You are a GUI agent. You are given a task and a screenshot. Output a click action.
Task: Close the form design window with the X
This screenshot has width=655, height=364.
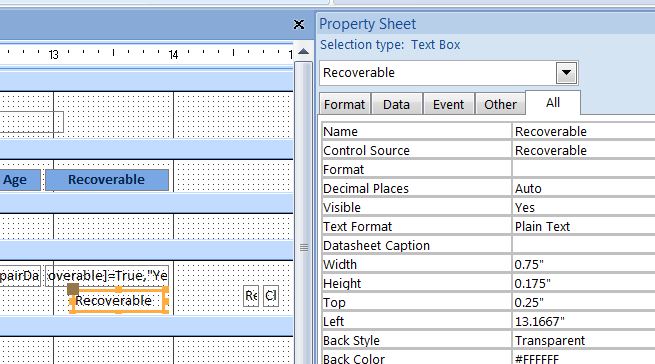pyautogui.click(x=298, y=25)
